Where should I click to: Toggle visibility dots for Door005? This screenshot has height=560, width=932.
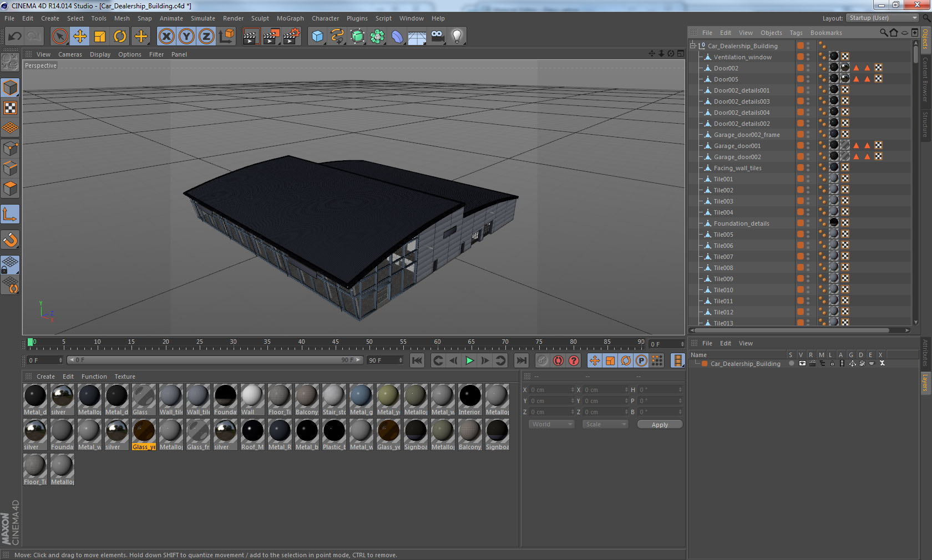(x=808, y=79)
